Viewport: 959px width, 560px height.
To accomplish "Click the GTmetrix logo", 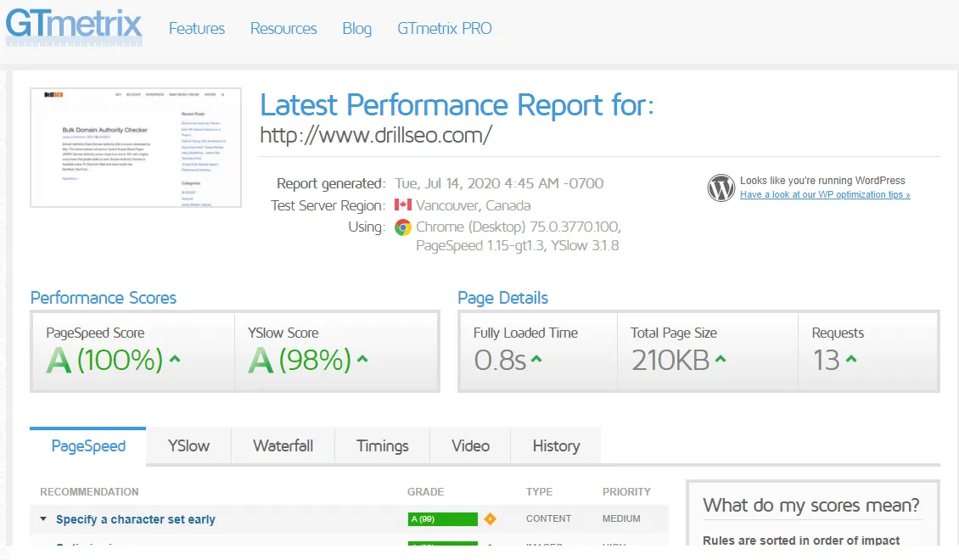I will click(x=74, y=27).
